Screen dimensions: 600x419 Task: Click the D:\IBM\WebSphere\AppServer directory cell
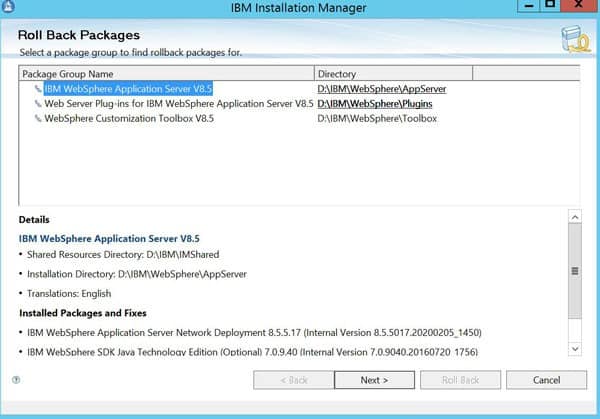point(382,89)
